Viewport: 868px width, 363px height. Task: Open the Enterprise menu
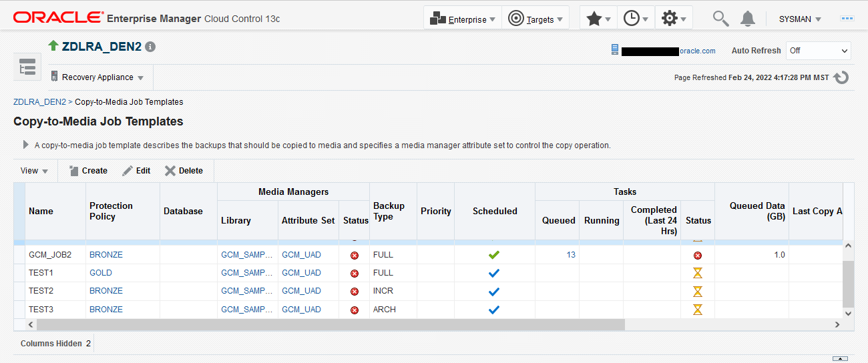pyautogui.click(x=463, y=19)
